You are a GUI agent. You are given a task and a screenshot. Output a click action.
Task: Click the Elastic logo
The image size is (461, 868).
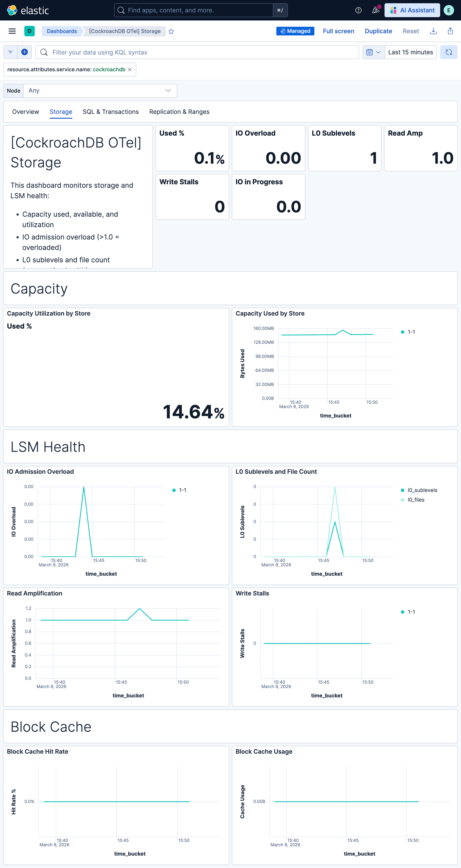(x=29, y=10)
